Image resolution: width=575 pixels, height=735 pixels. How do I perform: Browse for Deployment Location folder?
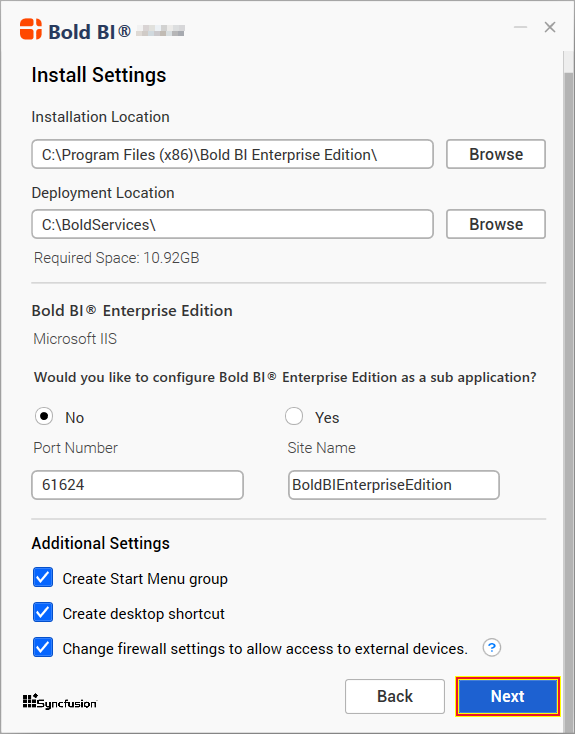click(496, 224)
